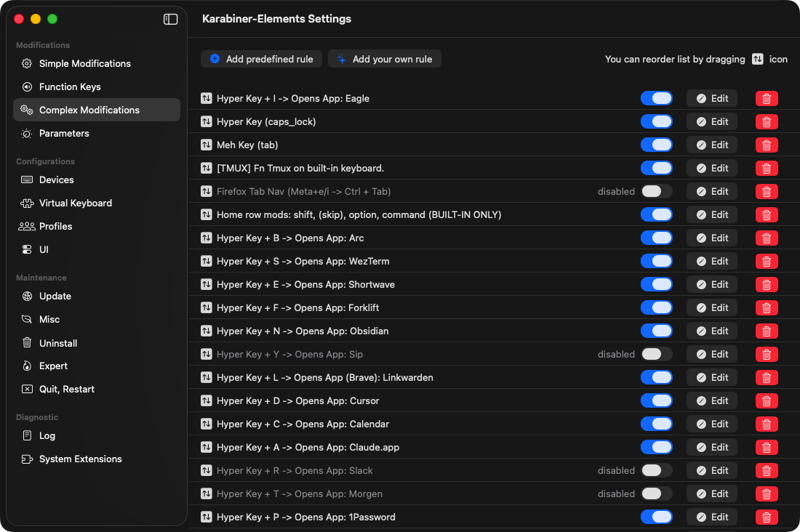Delete the Shortwave rule via trash icon

click(x=767, y=285)
